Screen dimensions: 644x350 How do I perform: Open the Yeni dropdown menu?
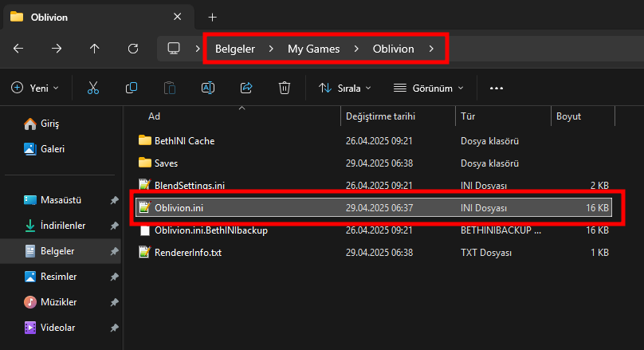(x=35, y=88)
